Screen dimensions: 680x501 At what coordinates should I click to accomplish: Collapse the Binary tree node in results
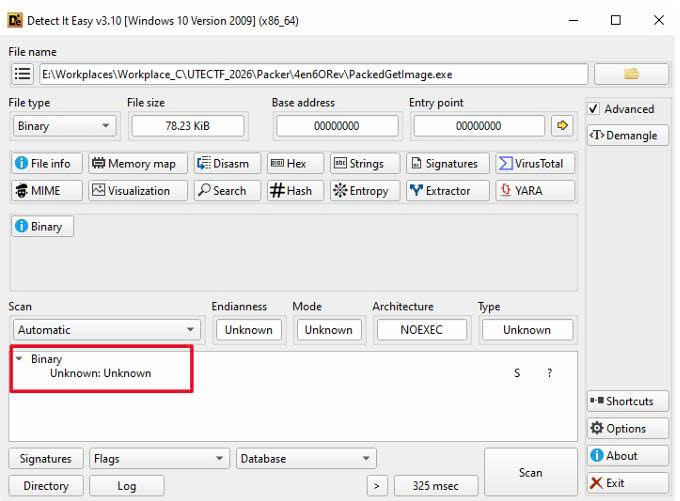(19, 359)
